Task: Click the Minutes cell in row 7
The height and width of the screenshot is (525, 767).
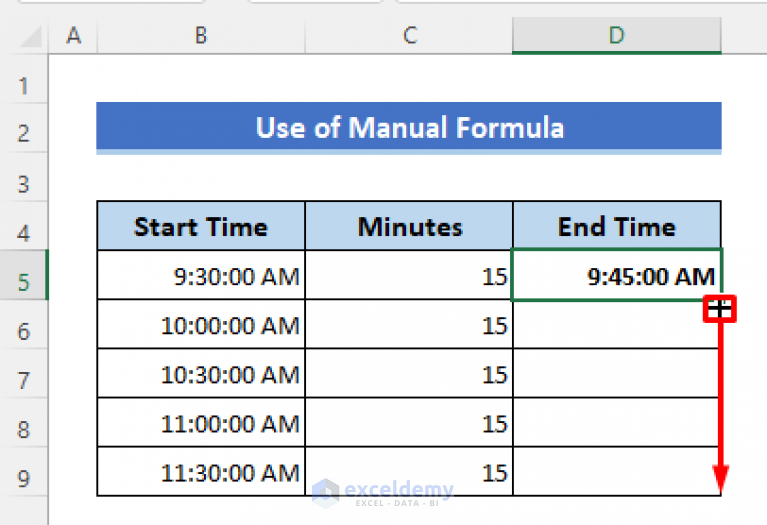Action: tap(409, 374)
